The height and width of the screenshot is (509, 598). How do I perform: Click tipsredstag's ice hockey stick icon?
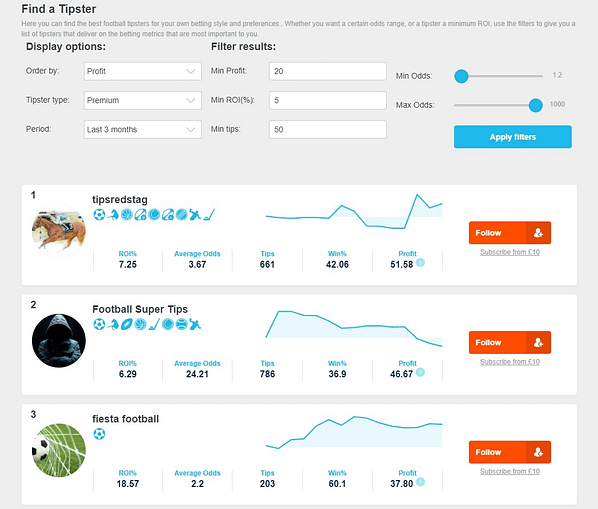click(x=209, y=215)
